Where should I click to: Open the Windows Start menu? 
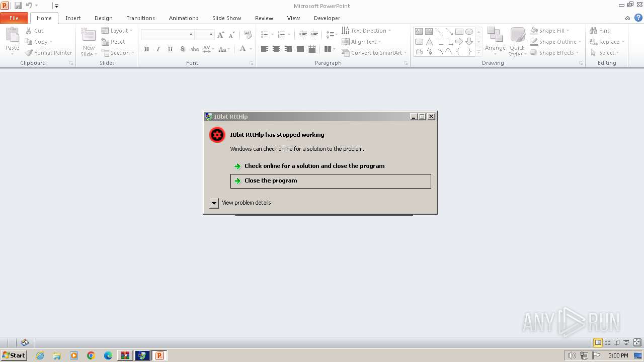(x=14, y=355)
